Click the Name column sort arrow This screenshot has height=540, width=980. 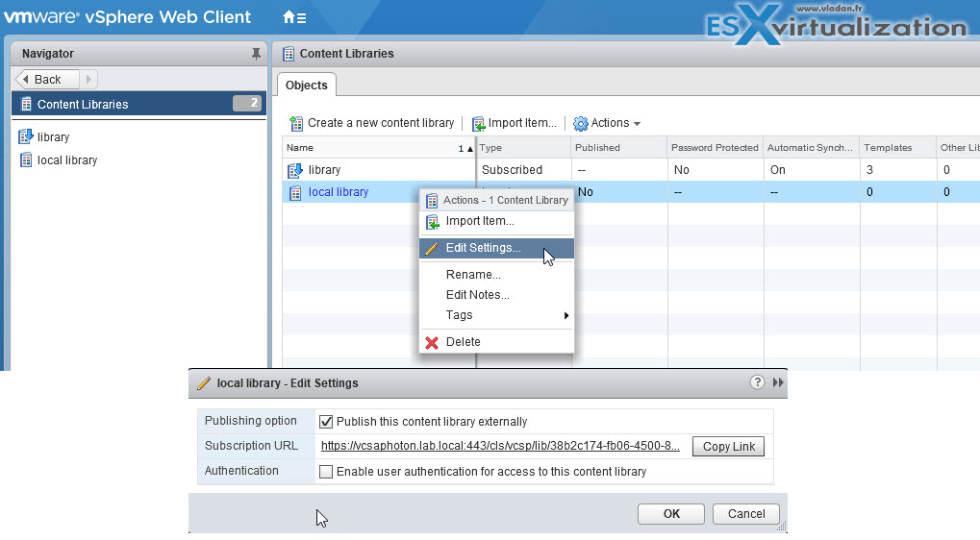click(x=470, y=149)
